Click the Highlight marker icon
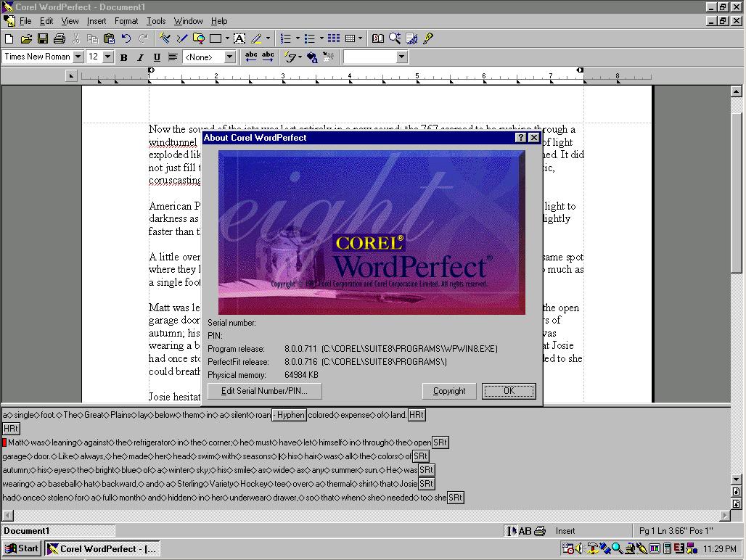The image size is (746, 560). point(256,38)
